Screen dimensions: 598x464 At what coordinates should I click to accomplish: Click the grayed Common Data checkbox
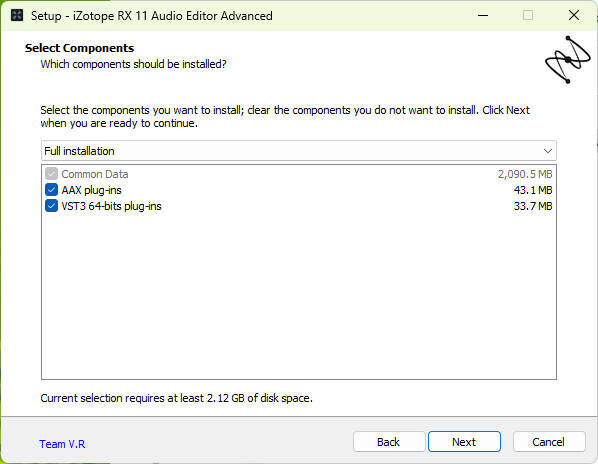tap(51, 174)
